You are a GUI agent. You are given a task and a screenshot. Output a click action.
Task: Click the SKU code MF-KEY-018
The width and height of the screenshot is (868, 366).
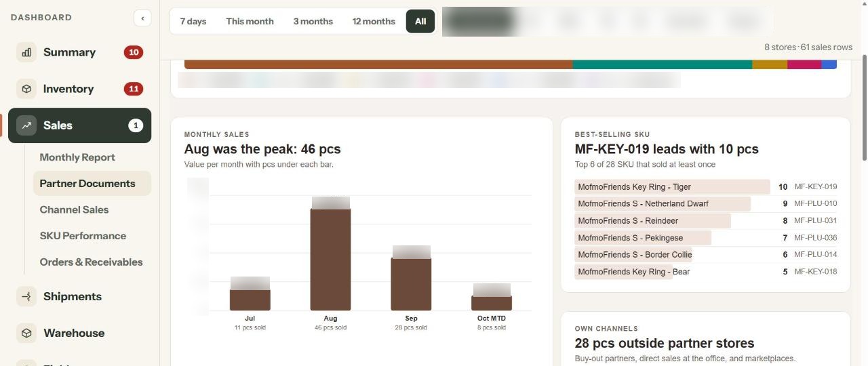coord(816,272)
